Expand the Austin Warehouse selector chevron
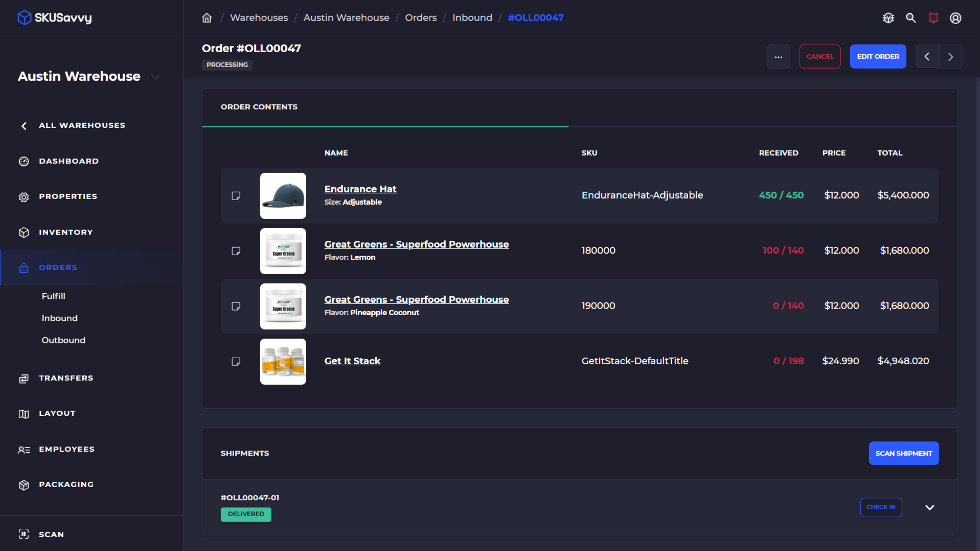This screenshot has height=551, width=980. pos(155,76)
